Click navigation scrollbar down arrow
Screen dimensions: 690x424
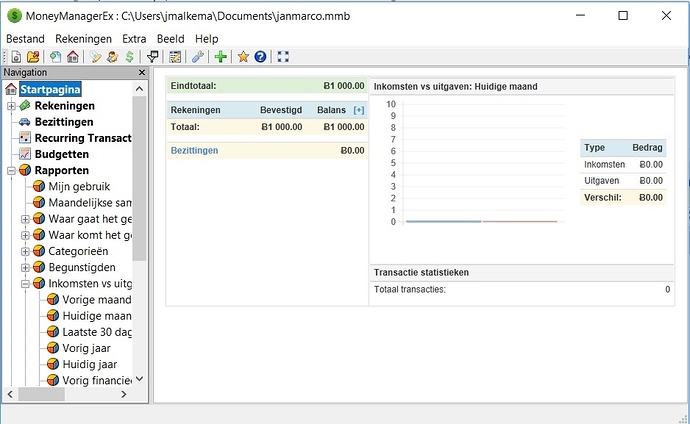point(139,379)
